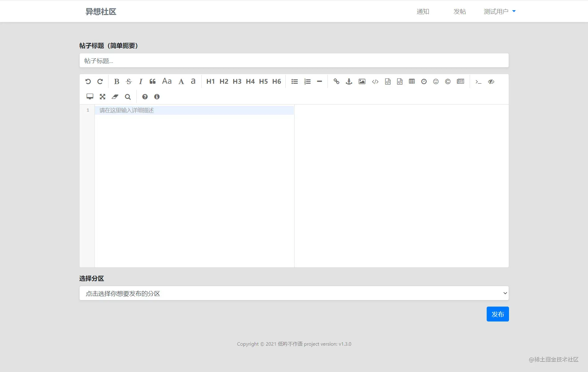The height and width of the screenshot is (372, 588).
Task: Toggle fullscreen editor mode
Action: [x=103, y=97]
